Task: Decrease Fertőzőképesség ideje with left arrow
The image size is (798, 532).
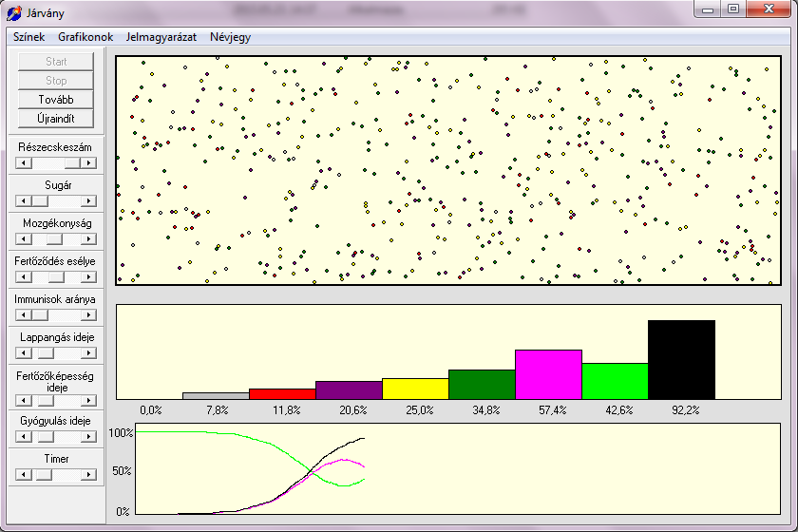Action: [24, 401]
